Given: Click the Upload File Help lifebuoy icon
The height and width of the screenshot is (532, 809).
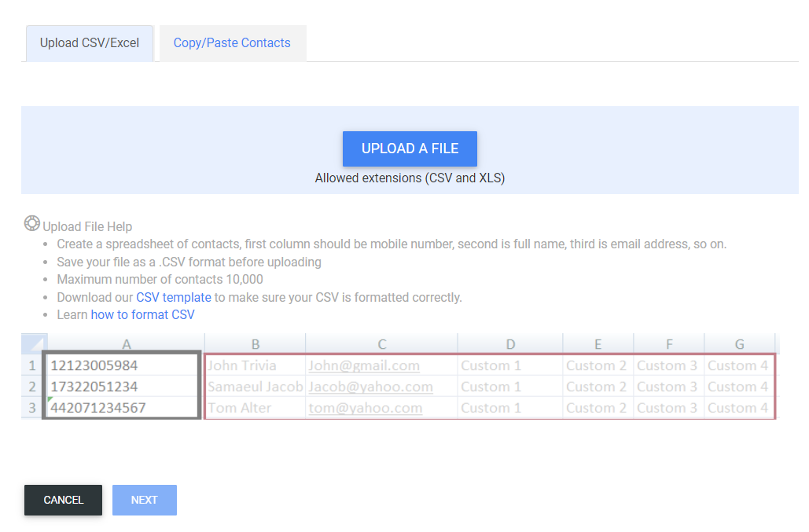Looking at the screenshot, I should [32, 224].
